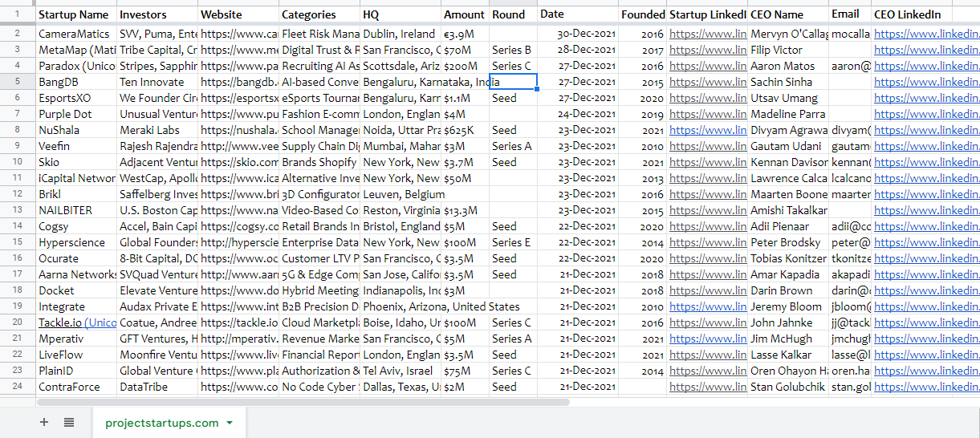
Task: Open the all sheets list icon
Action: (x=69, y=423)
